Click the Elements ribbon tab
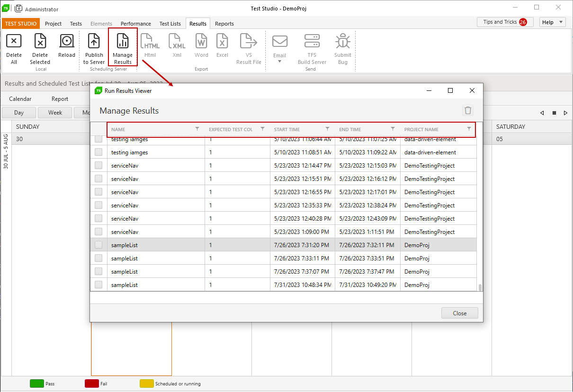 (x=101, y=24)
